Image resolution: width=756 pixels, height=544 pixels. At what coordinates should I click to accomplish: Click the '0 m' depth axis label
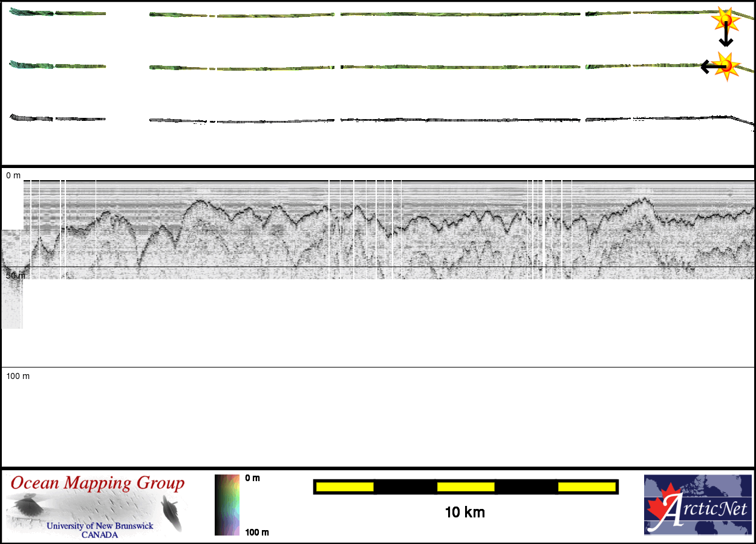click(x=13, y=175)
